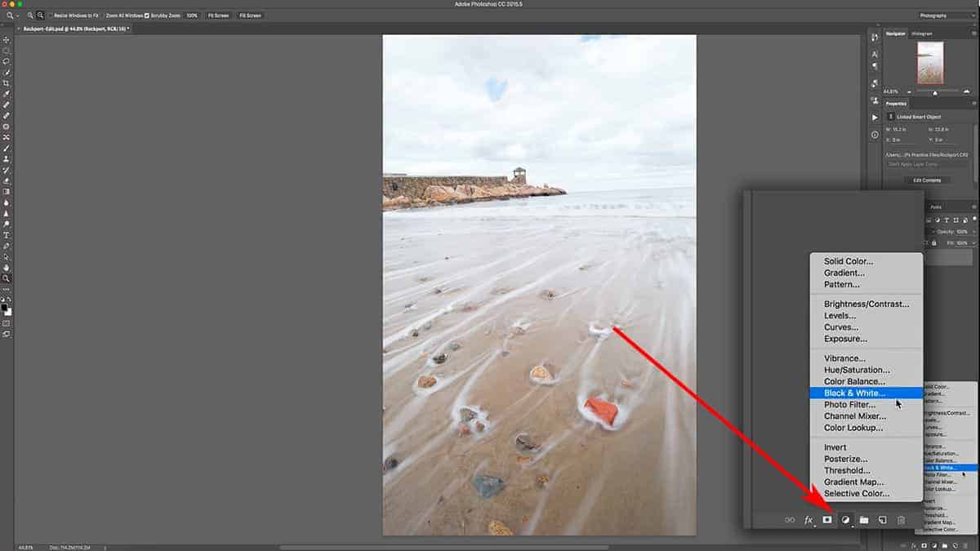980x551 pixels.
Task: Select the Rectangular Marquee tool
Action: pos(7,51)
